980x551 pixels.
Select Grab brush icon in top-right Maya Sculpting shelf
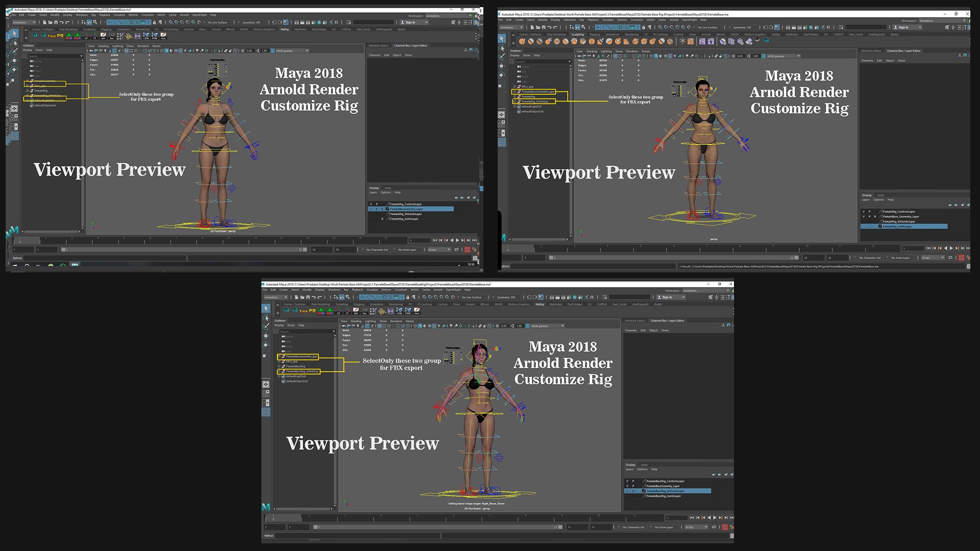click(x=548, y=41)
